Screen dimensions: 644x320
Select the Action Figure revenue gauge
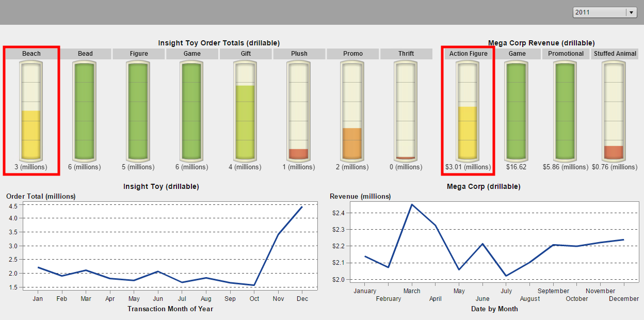click(x=468, y=110)
